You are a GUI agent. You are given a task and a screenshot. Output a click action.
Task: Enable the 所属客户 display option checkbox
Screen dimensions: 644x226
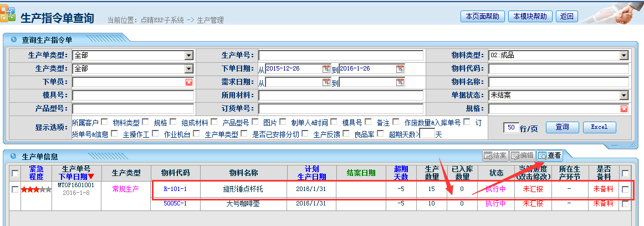coord(104,122)
